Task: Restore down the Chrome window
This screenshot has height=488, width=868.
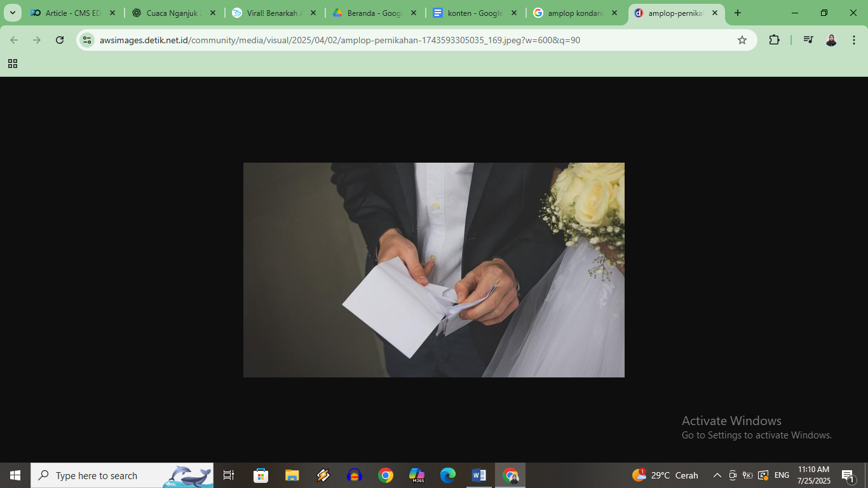Action: (x=824, y=13)
